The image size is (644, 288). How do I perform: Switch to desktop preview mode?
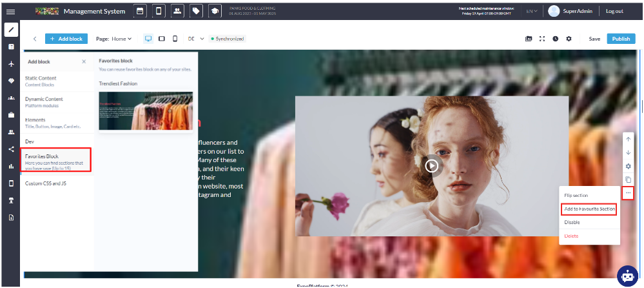point(149,39)
